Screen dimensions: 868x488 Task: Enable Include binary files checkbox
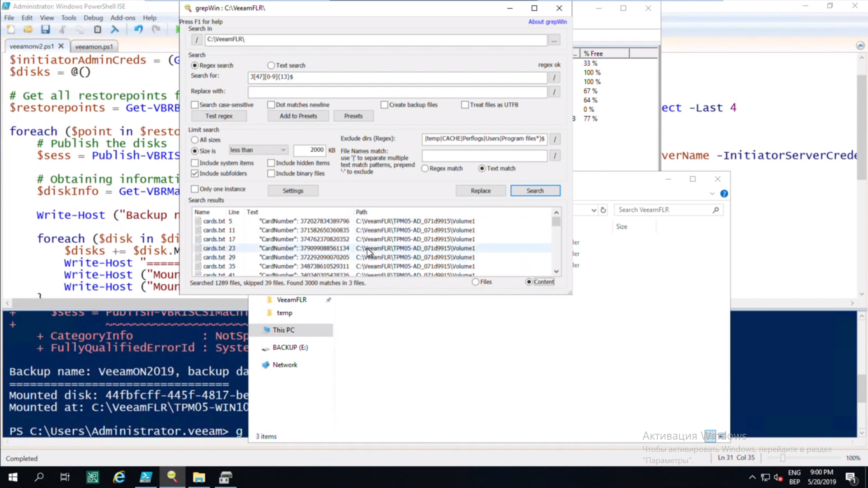tap(271, 174)
